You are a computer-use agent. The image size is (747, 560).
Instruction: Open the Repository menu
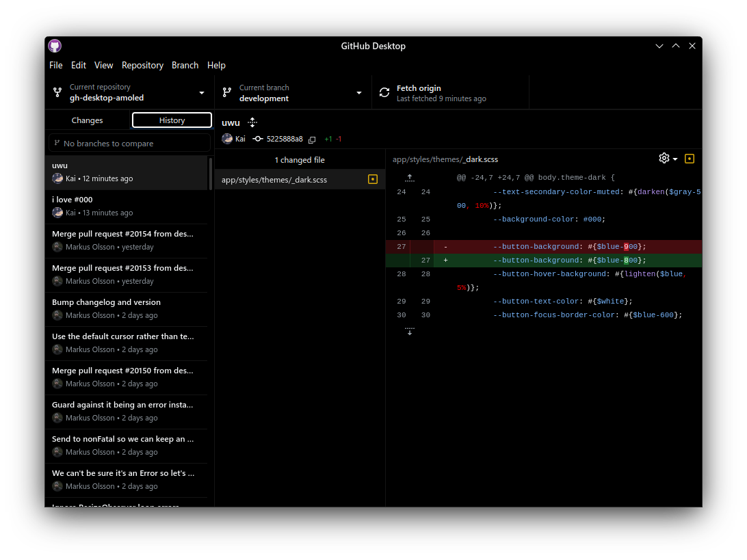coord(142,65)
